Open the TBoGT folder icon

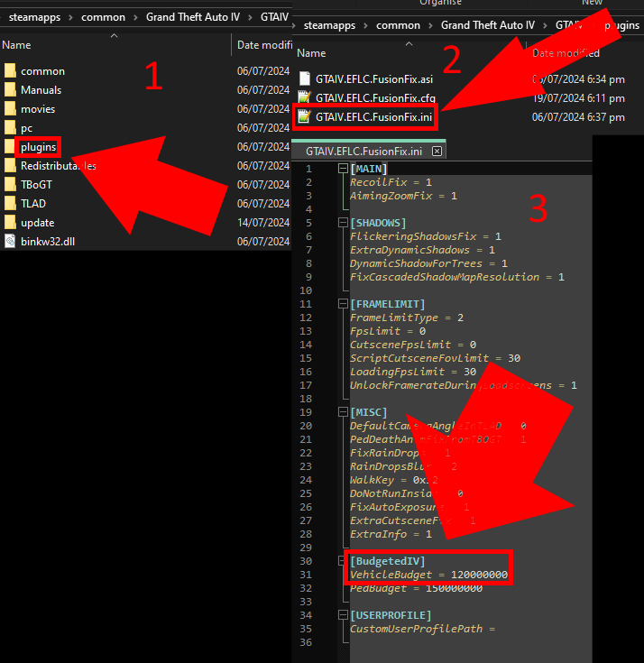tap(10, 185)
